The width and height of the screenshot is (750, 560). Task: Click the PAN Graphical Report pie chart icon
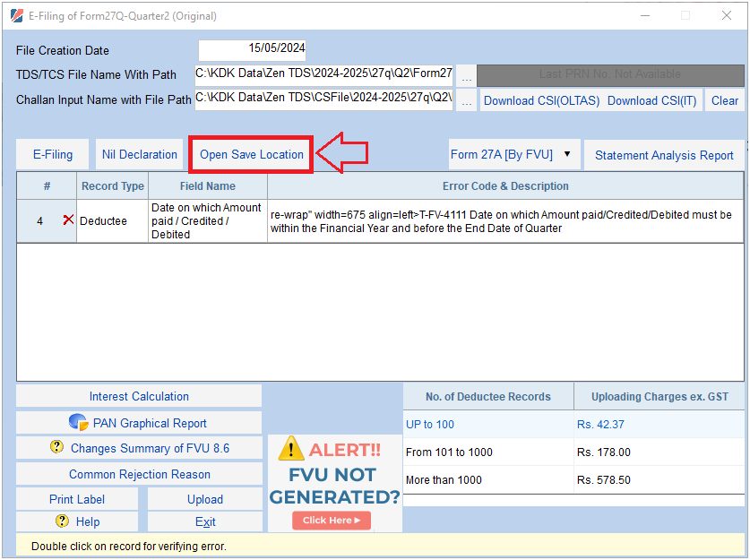pyautogui.click(x=78, y=423)
